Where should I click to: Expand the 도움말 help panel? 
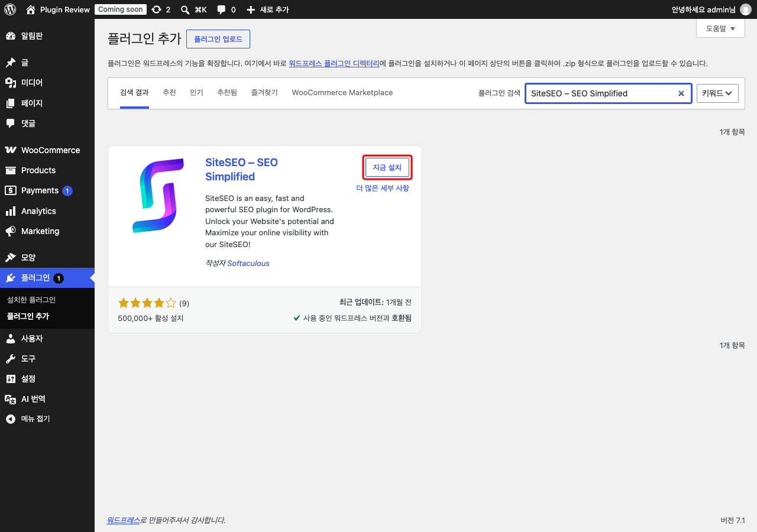click(x=720, y=28)
